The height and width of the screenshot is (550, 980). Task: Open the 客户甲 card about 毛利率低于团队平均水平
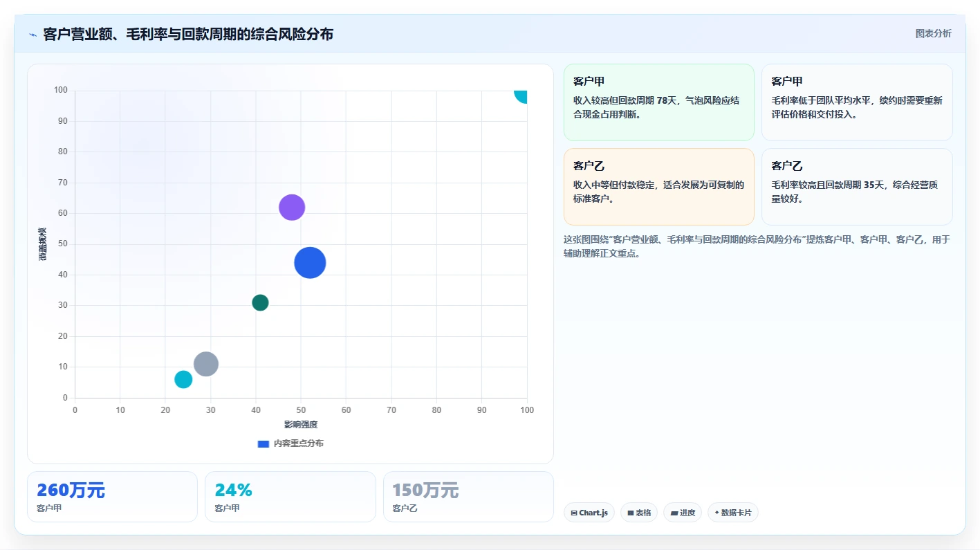click(857, 102)
